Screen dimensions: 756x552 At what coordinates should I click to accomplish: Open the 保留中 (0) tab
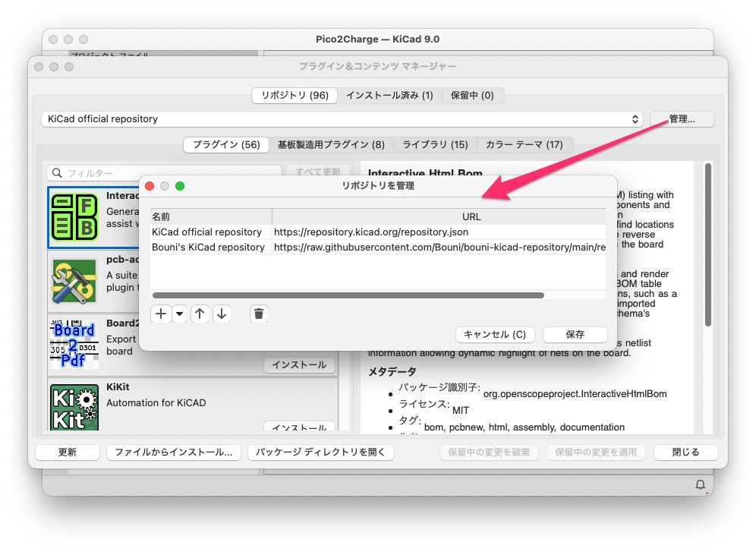[472, 95]
